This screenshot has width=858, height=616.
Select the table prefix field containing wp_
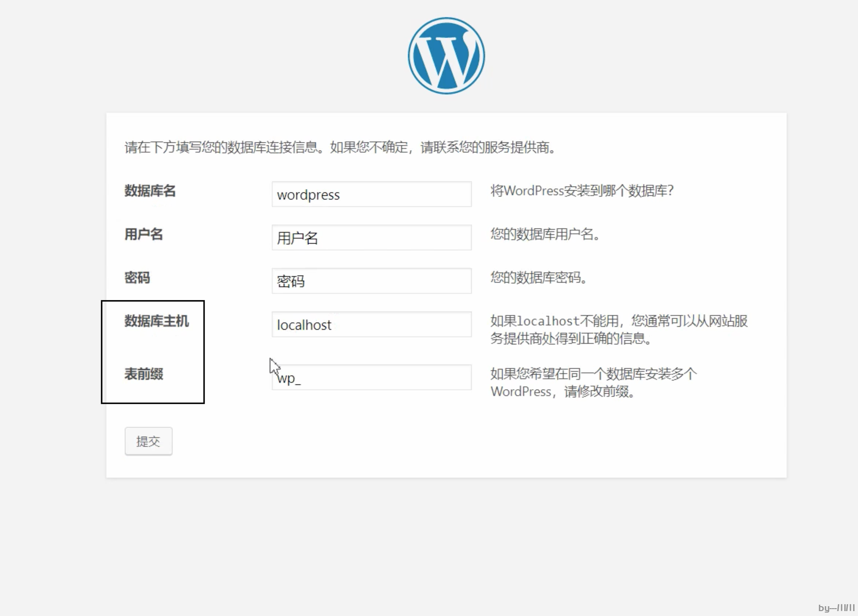(372, 377)
